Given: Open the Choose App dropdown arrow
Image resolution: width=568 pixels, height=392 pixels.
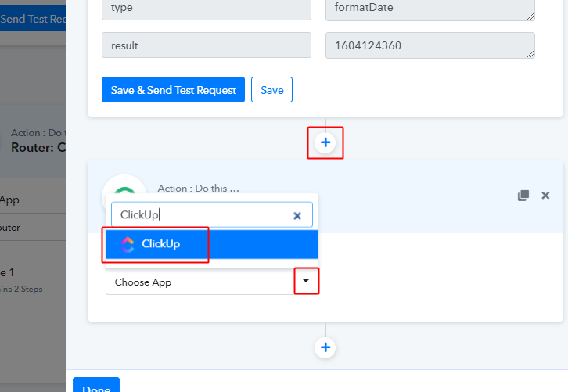Looking at the screenshot, I should [306, 281].
